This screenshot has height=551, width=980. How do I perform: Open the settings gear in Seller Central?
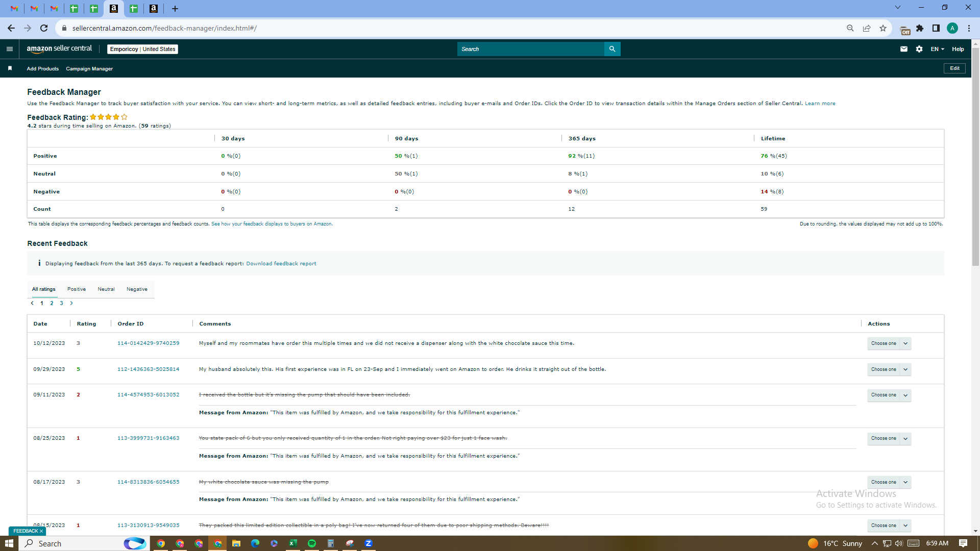coord(919,49)
